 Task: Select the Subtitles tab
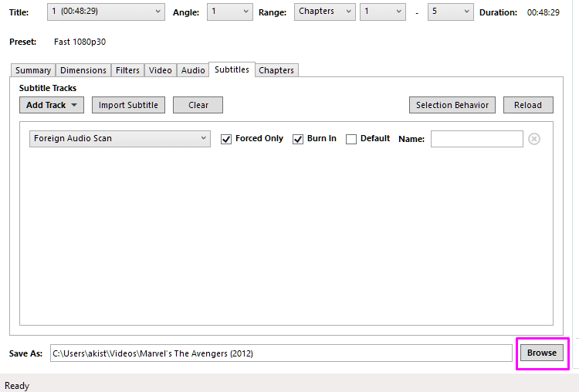232,69
